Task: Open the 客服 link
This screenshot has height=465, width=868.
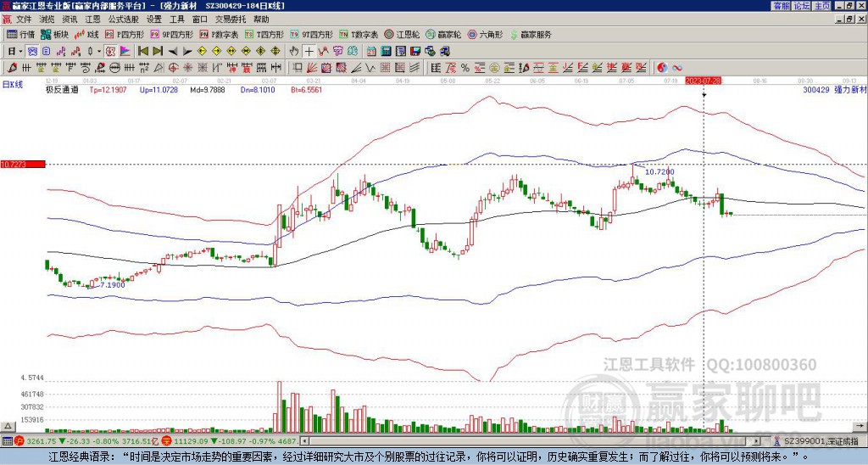Action: tap(781, 5)
